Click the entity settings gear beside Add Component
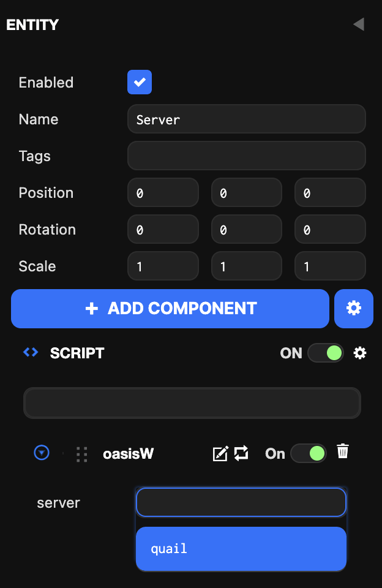 354,309
